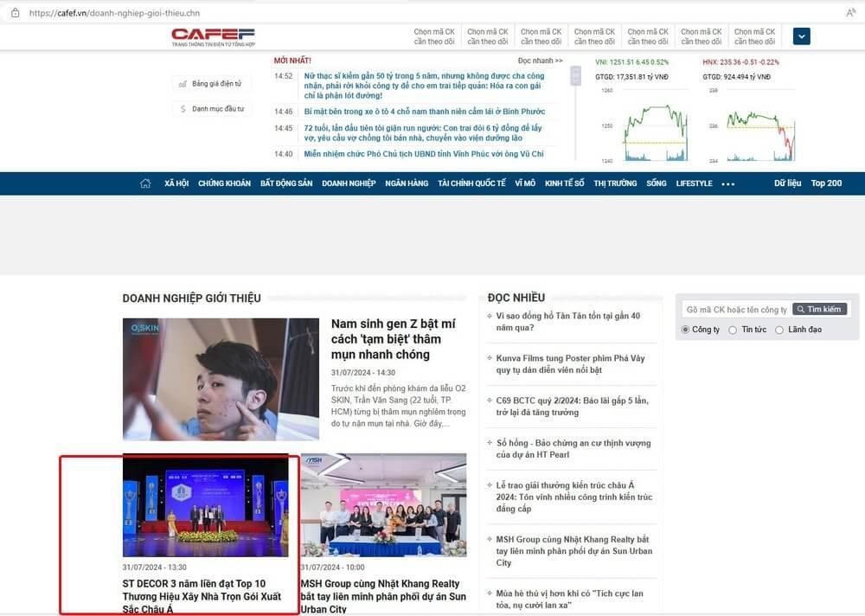
Task: Open the VĨ MÔ menu
Action: coord(525,183)
